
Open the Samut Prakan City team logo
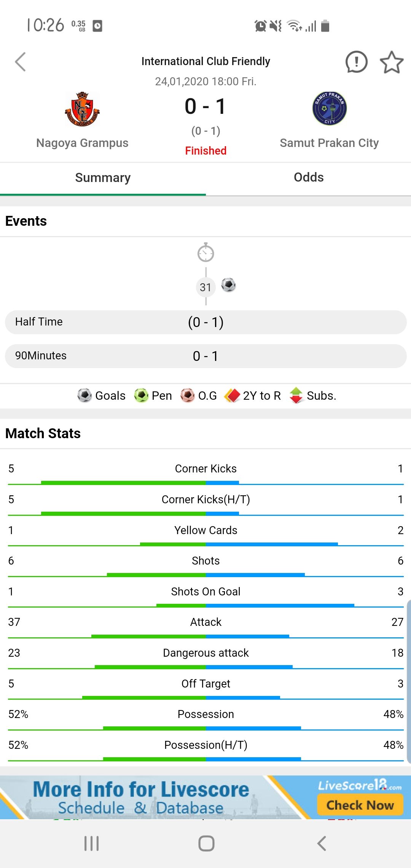click(330, 108)
